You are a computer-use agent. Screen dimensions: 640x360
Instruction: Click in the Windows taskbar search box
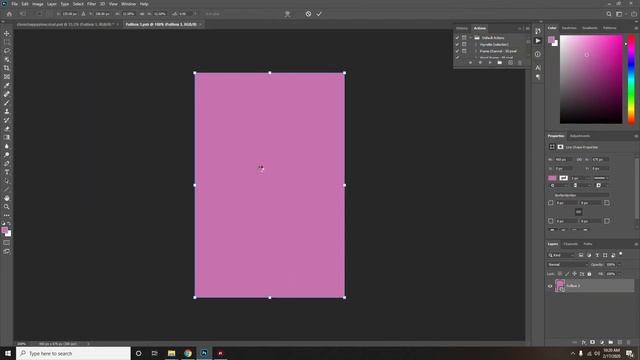73,353
